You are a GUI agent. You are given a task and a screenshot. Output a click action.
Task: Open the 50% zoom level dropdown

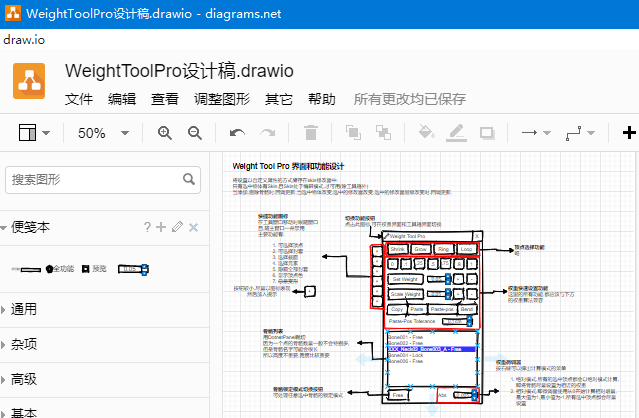[x=104, y=133]
